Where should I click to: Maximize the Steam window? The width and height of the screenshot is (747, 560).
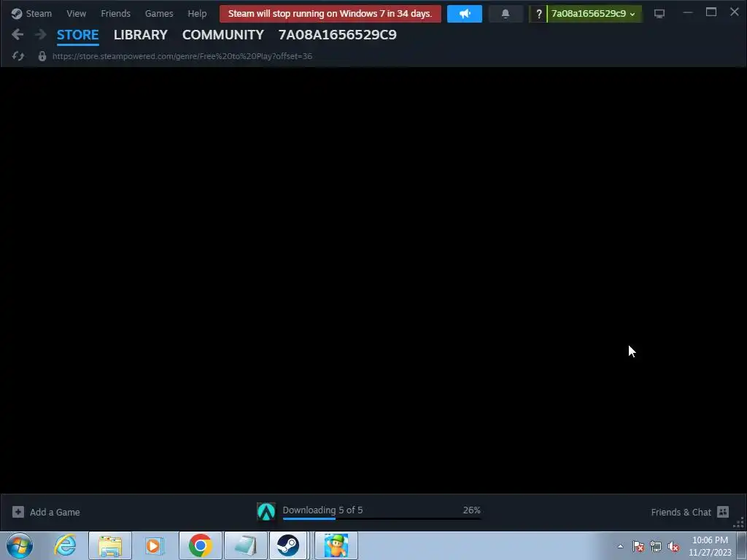point(711,12)
